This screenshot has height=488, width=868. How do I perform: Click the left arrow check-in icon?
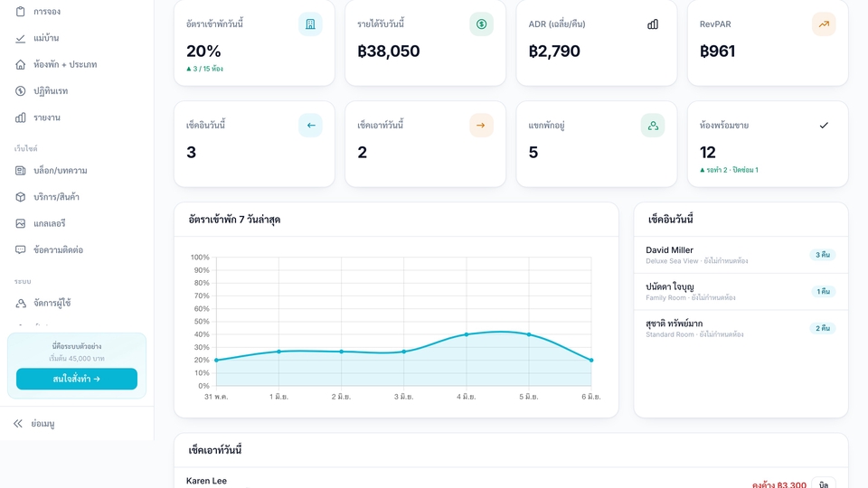(x=310, y=126)
